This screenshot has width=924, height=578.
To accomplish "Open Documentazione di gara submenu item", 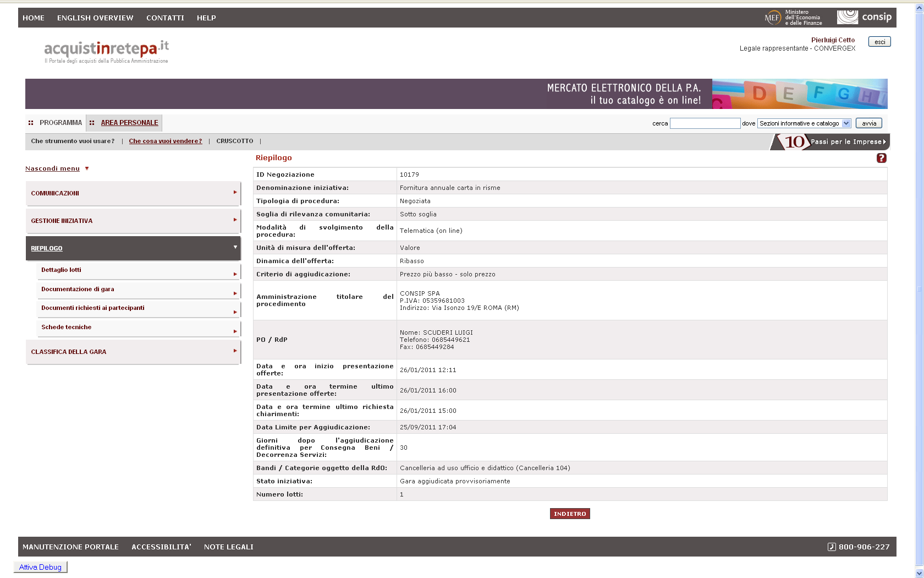I will click(139, 290).
